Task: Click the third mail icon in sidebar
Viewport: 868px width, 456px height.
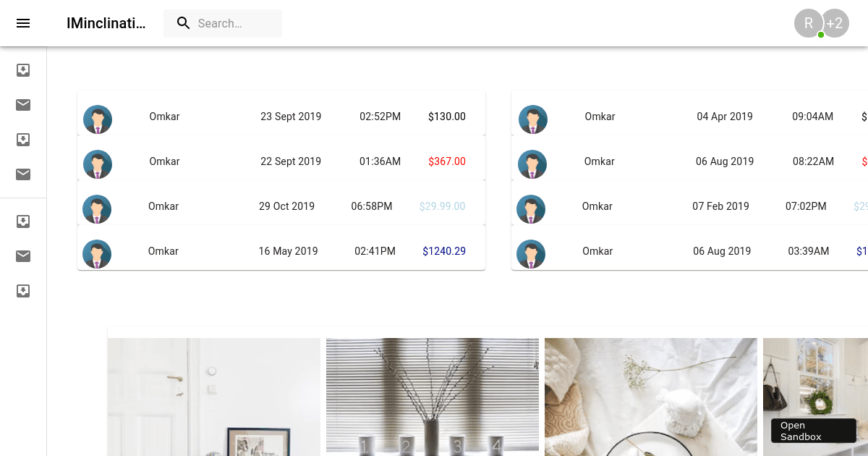Action: [x=23, y=256]
